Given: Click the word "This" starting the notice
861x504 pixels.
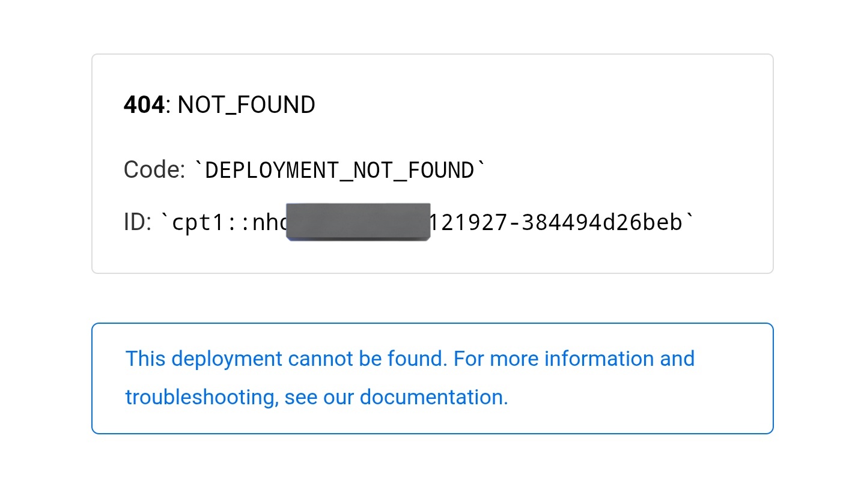Looking at the screenshot, I should click(145, 359).
